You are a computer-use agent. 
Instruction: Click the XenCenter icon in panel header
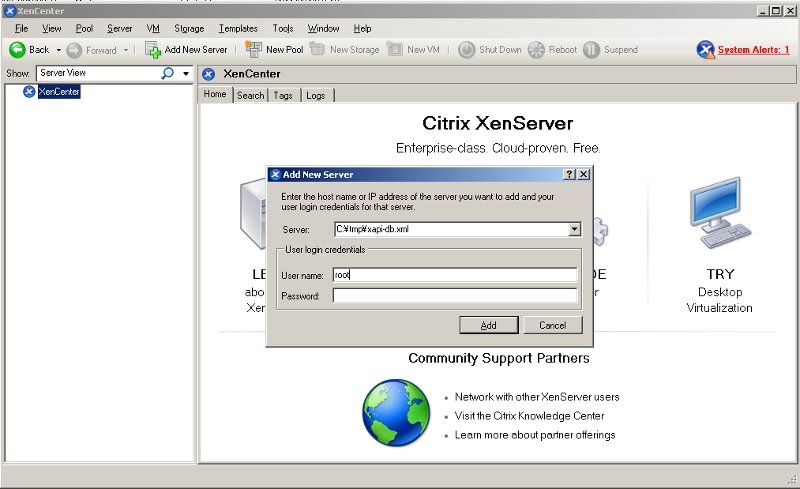click(x=208, y=74)
